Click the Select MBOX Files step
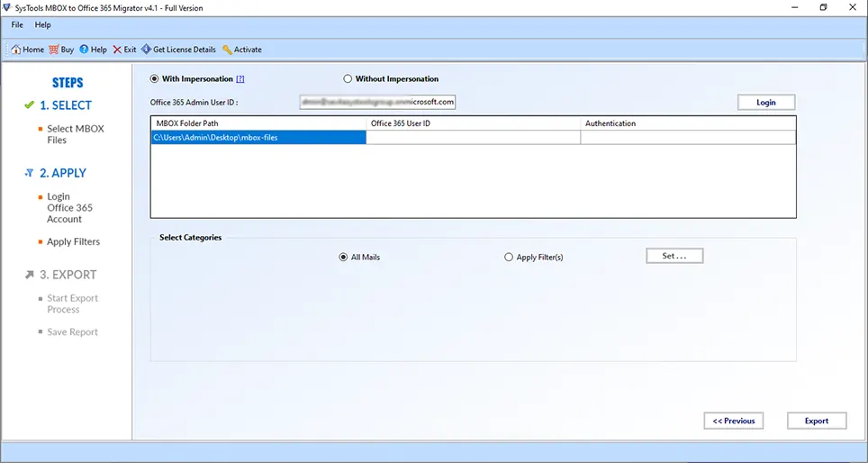Image resolution: width=868 pixels, height=463 pixels. [76, 134]
